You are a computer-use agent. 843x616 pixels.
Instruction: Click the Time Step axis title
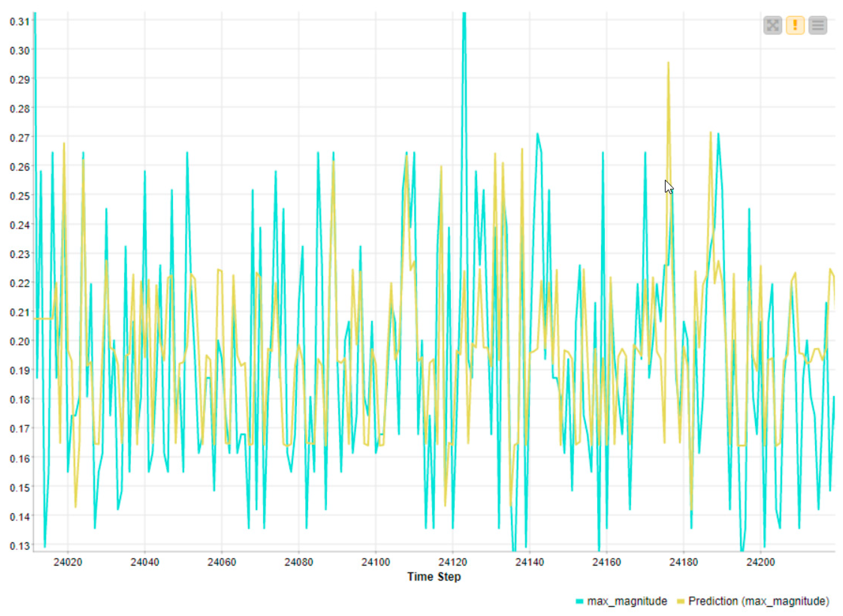point(434,577)
